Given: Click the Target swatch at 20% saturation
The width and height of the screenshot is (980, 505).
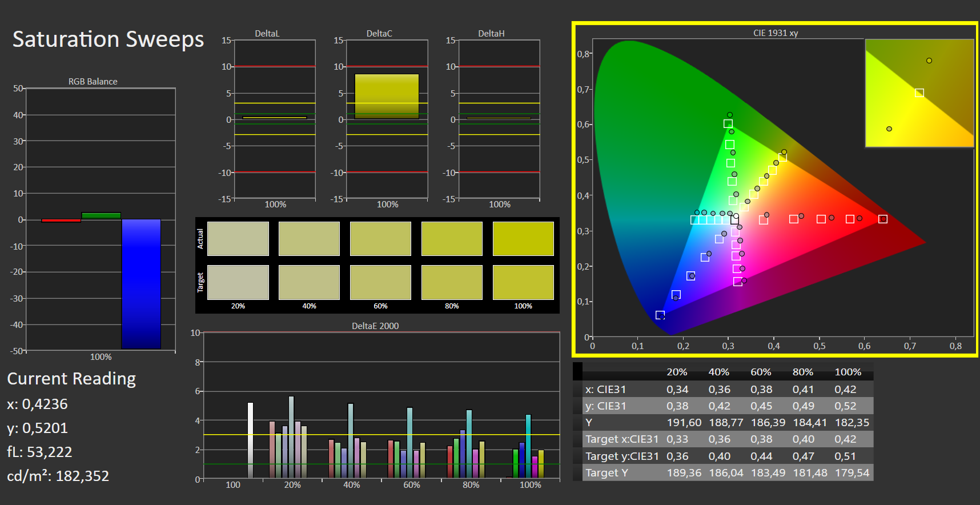Looking at the screenshot, I should click(x=238, y=282).
